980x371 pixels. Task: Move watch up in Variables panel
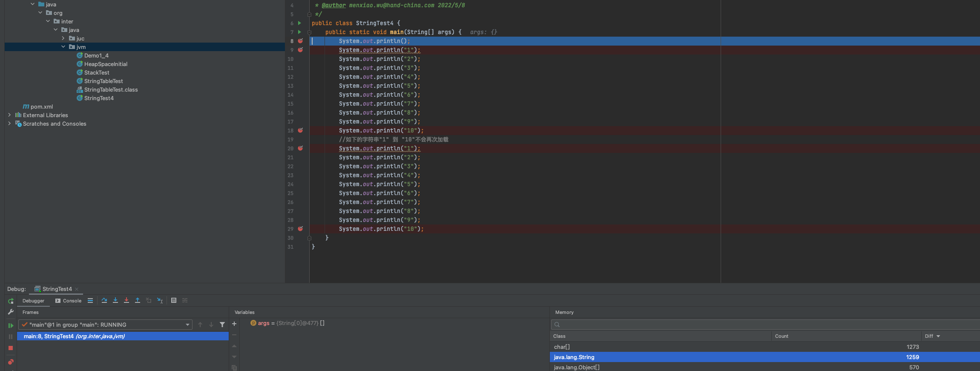coord(234,346)
